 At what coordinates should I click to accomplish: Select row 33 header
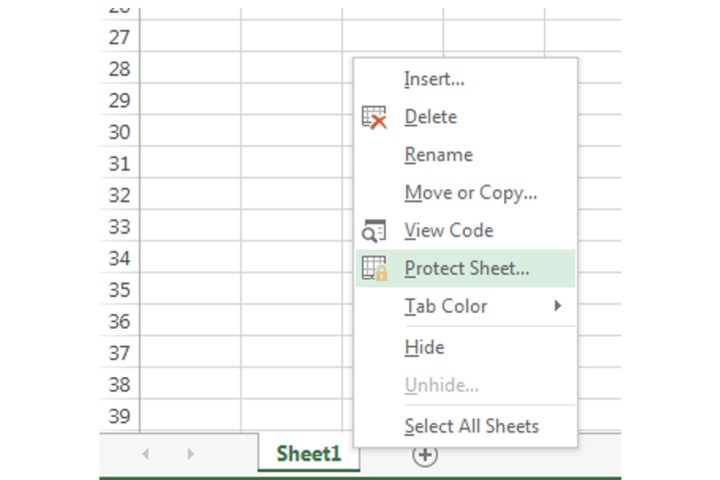pyautogui.click(x=119, y=227)
